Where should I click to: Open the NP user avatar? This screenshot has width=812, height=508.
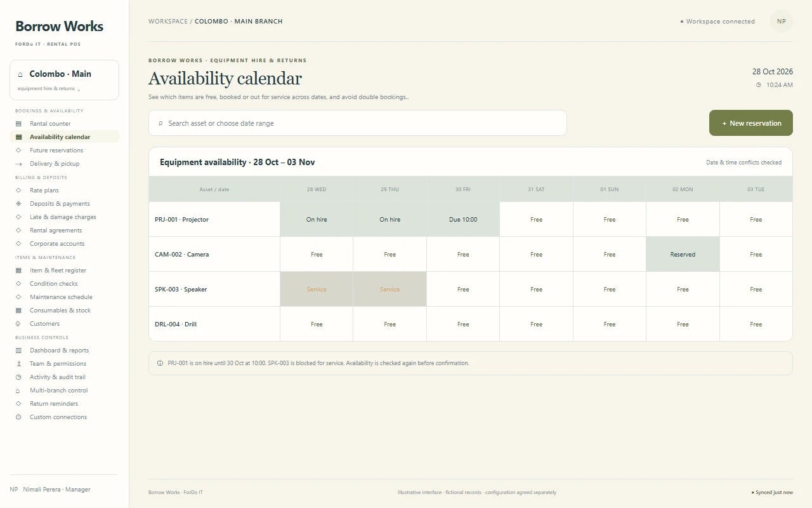point(782,21)
